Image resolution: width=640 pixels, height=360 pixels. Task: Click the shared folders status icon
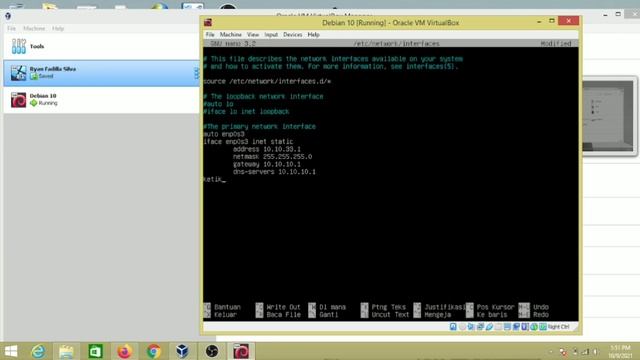(498, 327)
